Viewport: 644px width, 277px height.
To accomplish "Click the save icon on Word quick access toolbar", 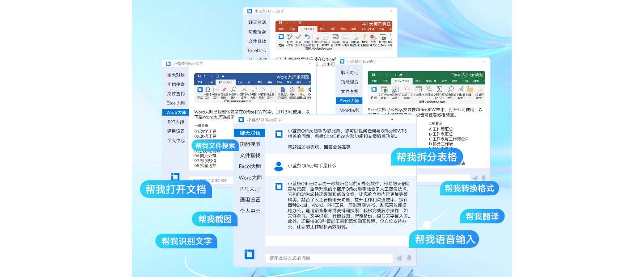I will point(199,76).
